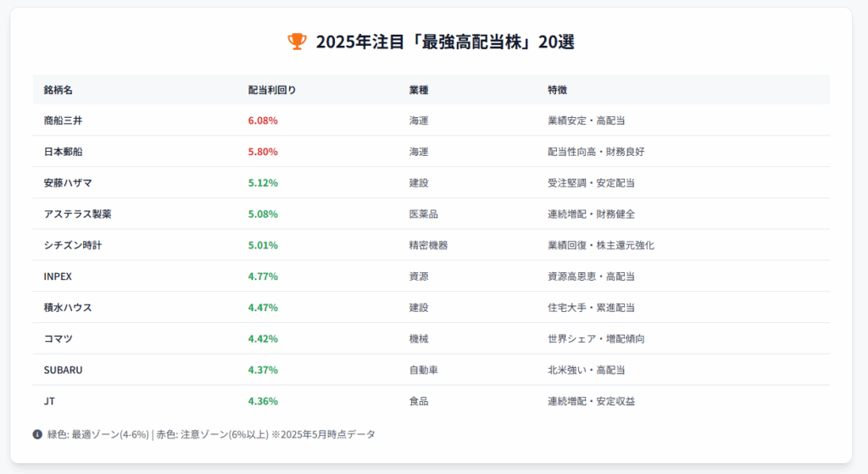The image size is (868, 474).
Task: Click the 特徴 column header
Action: (558, 90)
